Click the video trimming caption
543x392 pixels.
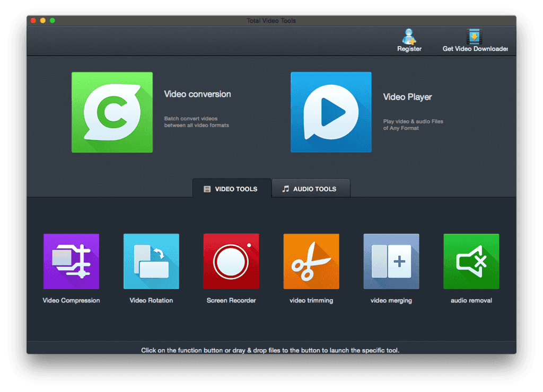pyautogui.click(x=311, y=300)
